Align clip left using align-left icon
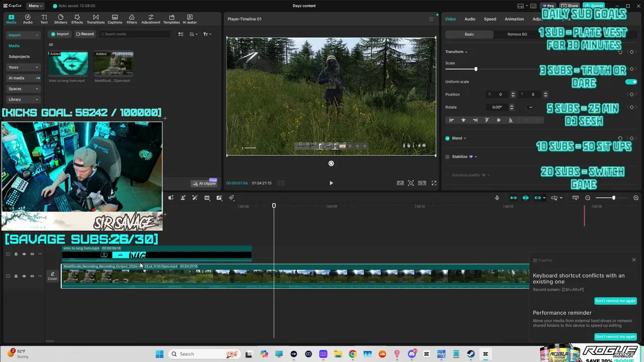This screenshot has height=362, width=644. [451, 120]
